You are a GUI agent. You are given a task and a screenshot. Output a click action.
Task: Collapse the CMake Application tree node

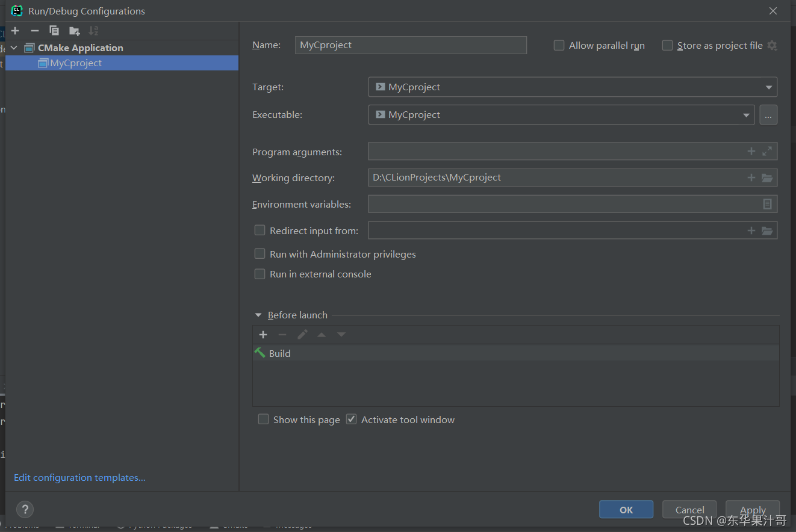click(x=14, y=48)
